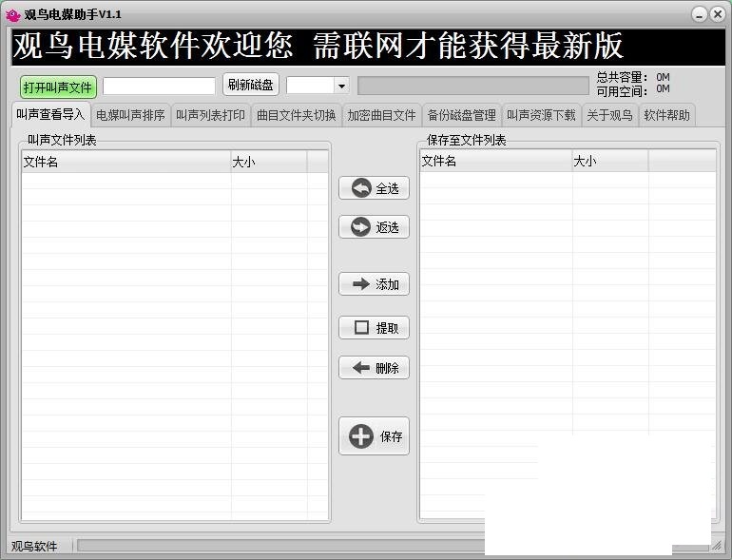Click the 保存 plus-circle save icon

click(x=362, y=436)
